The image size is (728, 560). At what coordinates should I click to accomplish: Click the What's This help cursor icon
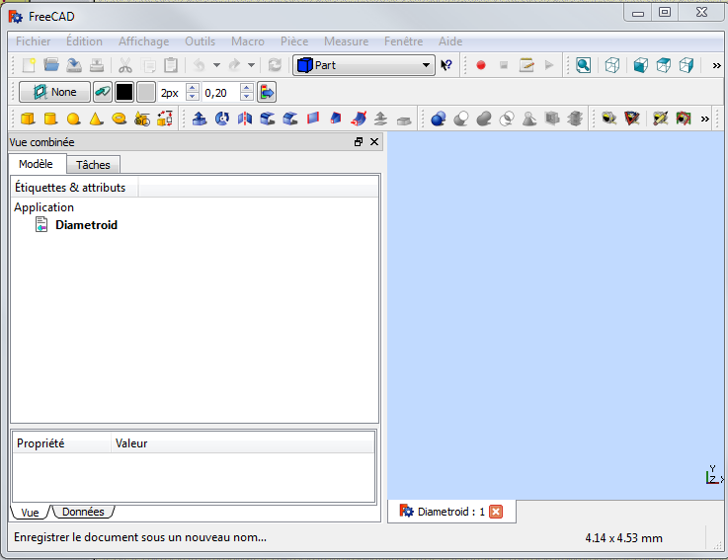click(446, 65)
